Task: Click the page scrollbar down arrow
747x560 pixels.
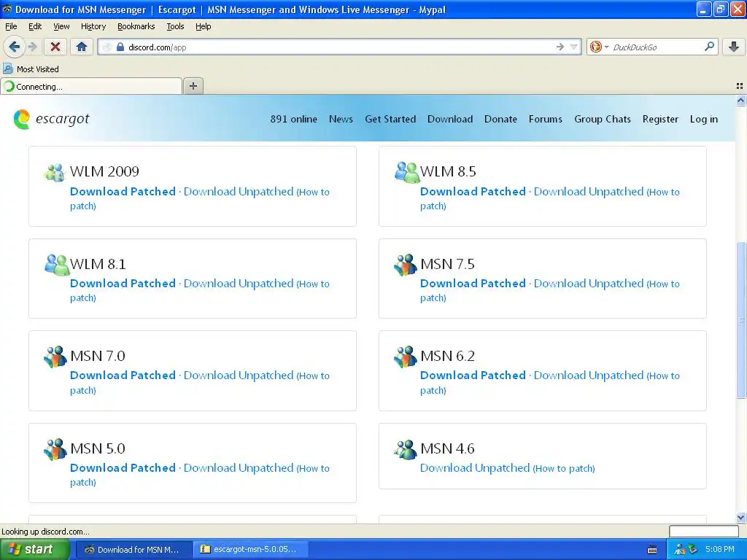Action: (741, 518)
